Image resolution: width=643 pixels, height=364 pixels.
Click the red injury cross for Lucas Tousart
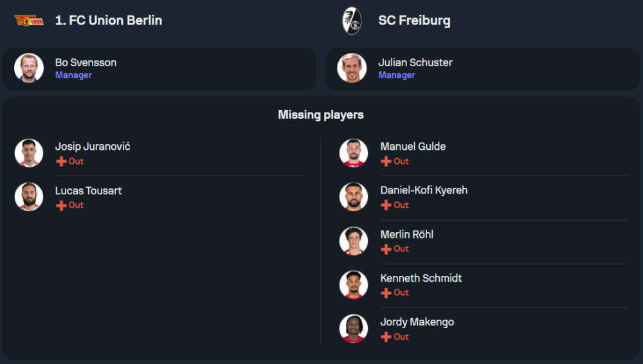pos(61,205)
